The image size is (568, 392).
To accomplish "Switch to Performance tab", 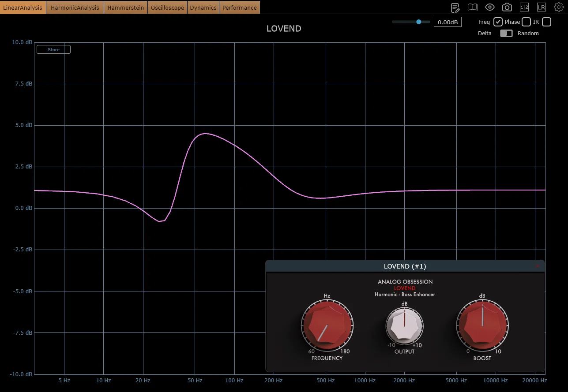I will tap(240, 7).
